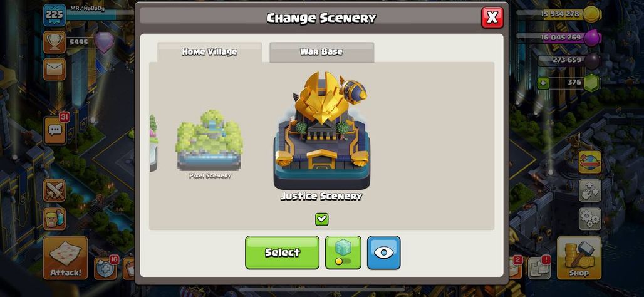Toggle the green checkmark under Justice Scenery
The height and width of the screenshot is (297, 644).
pos(321,219)
